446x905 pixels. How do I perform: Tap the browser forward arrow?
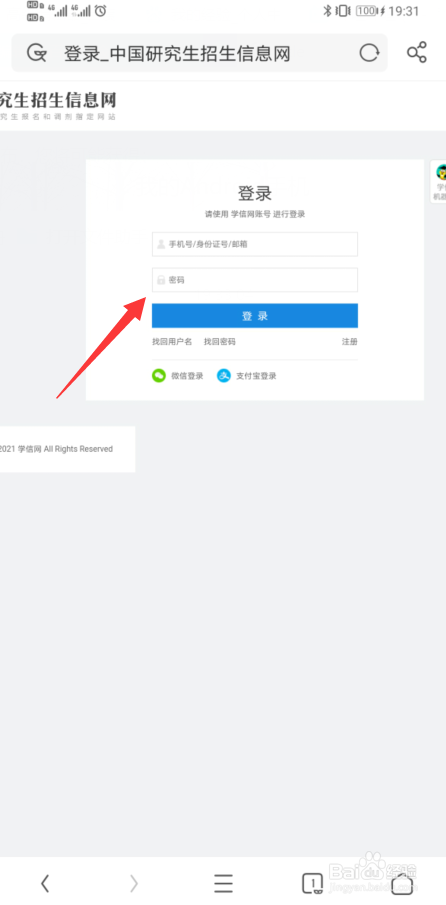tap(134, 882)
